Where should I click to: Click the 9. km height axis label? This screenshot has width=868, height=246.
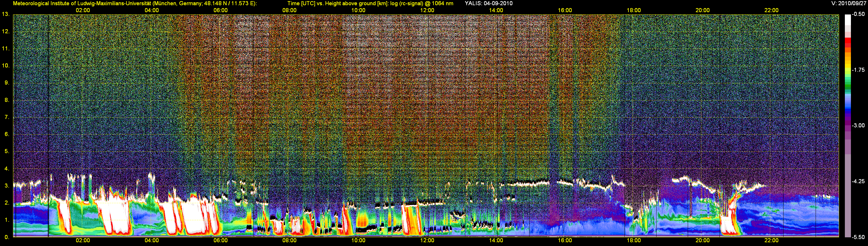tap(7, 83)
